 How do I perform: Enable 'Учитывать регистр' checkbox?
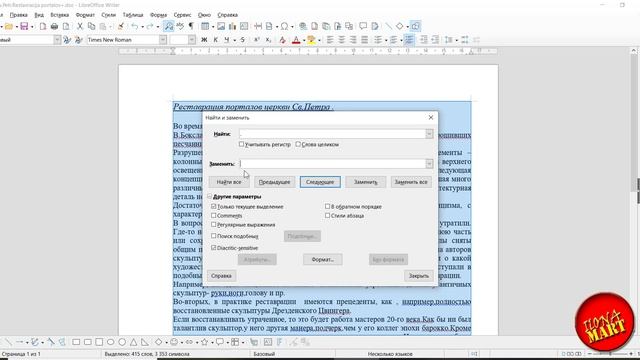(241, 144)
